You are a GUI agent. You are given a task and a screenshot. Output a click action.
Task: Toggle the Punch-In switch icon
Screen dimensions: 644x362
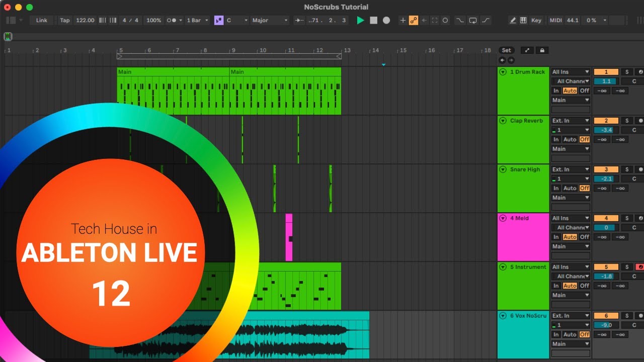460,20
